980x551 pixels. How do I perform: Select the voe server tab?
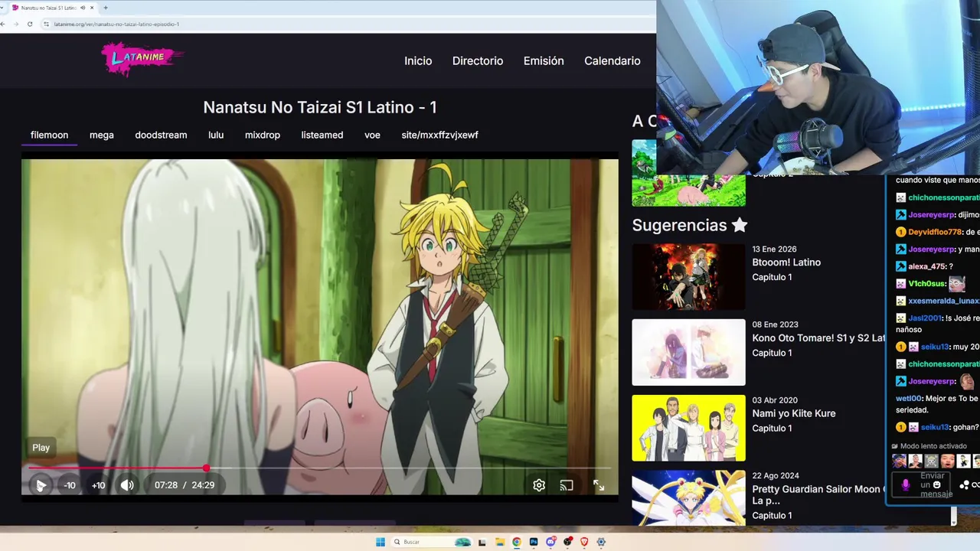coord(372,135)
